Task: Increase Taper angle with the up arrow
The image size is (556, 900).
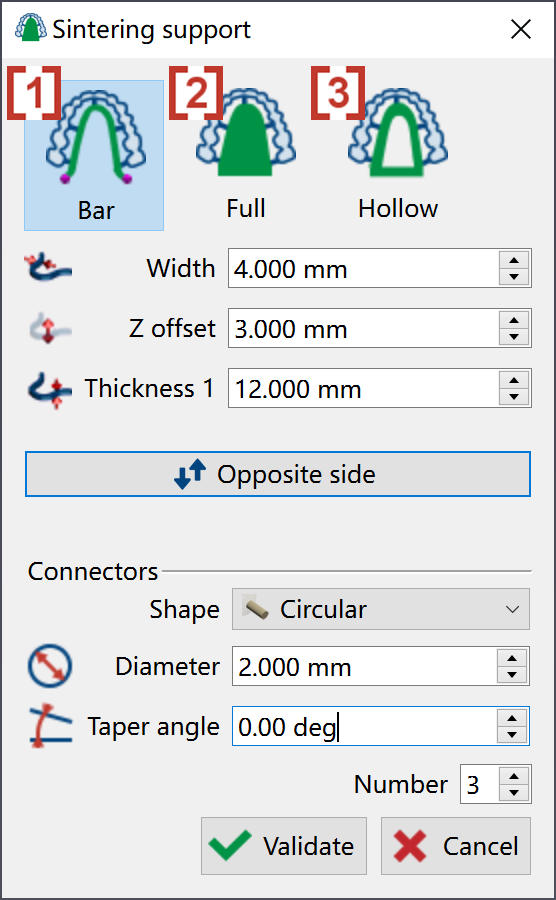Action: coord(512,717)
